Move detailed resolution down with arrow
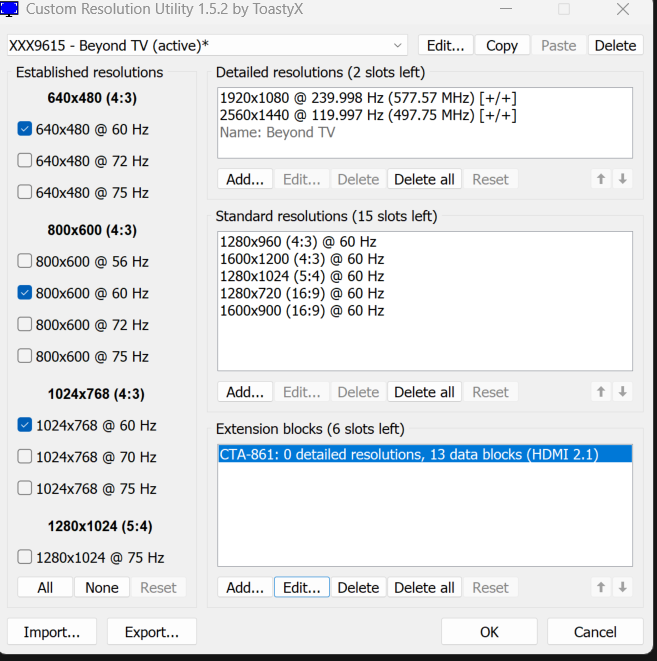This screenshot has width=657, height=661. (622, 179)
